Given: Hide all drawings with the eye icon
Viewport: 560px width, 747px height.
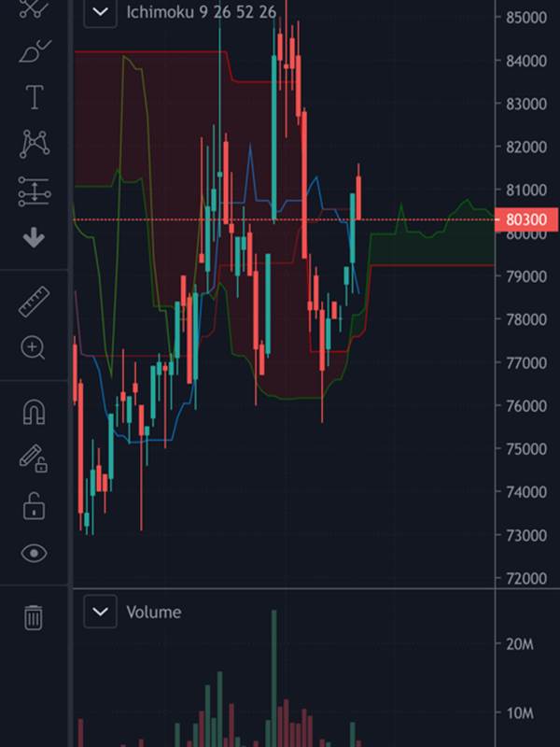Looking at the screenshot, I should (x=34, y=553).
